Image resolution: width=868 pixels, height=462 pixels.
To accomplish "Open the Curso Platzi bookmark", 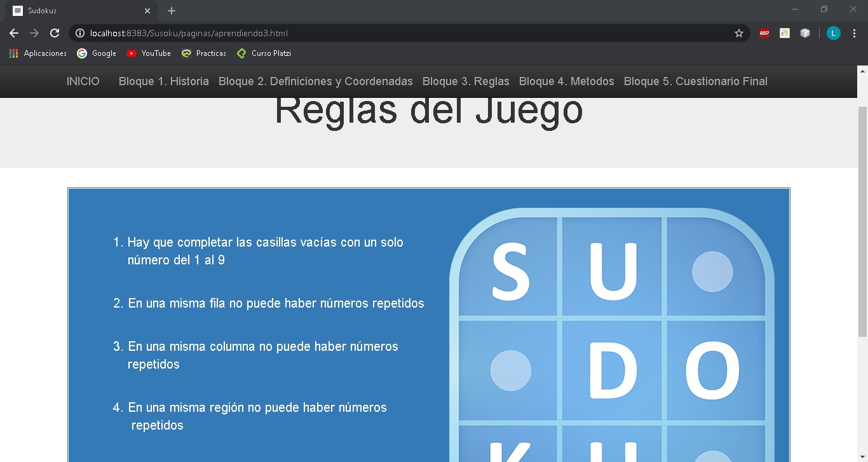I will pos(264,53).
